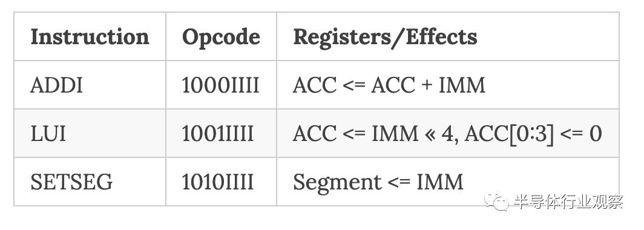The width and height of the screenshot is (644, 230).
Task: Click the word IMM in ADDI row
Action: pos(462,85)
